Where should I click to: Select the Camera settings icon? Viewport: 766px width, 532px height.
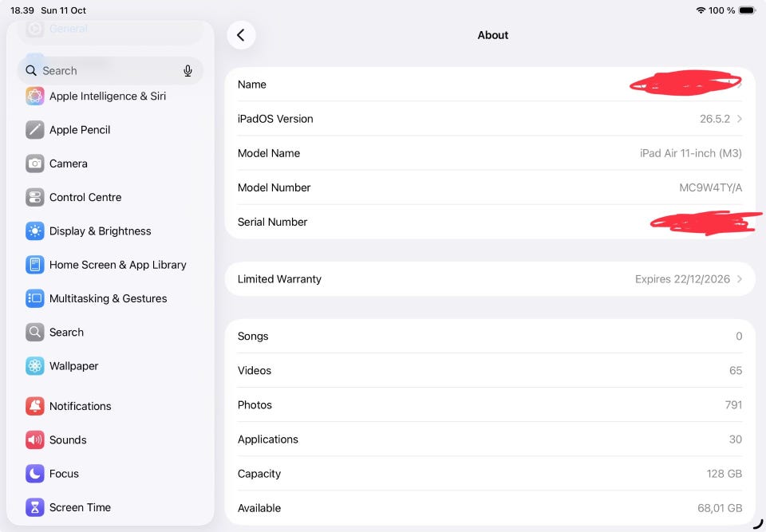[34, 164]
